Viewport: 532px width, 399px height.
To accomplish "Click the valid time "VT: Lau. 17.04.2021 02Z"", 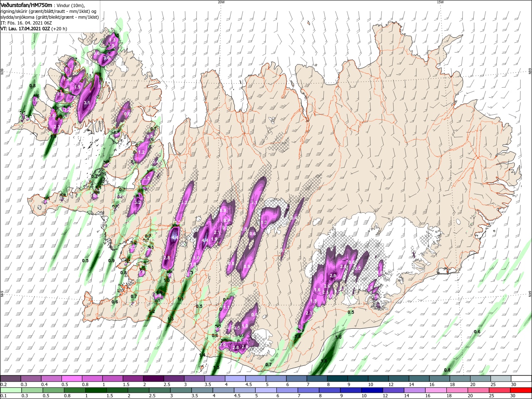I will [25, 29].
